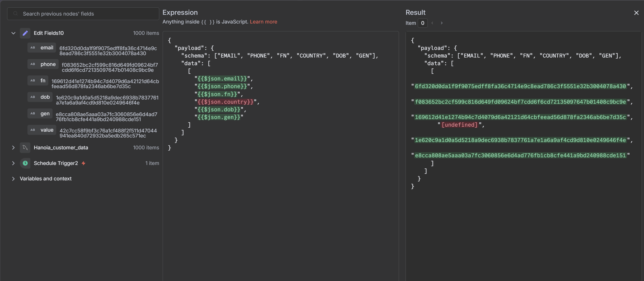Click the Item number input field
Screen dimensions: 644x281
[422, 23]
